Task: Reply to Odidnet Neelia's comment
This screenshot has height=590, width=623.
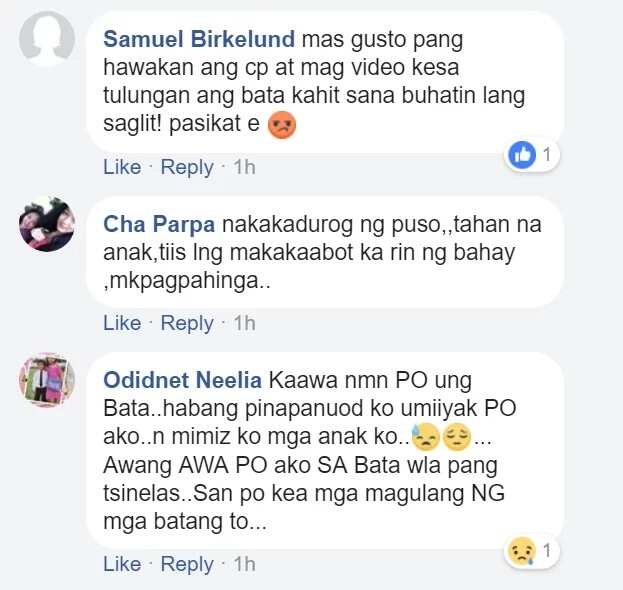Action: point(187,564)
